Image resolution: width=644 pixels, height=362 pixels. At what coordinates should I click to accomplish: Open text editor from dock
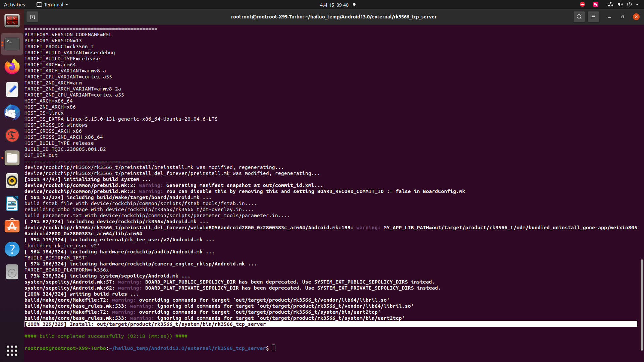coord(12,89)
